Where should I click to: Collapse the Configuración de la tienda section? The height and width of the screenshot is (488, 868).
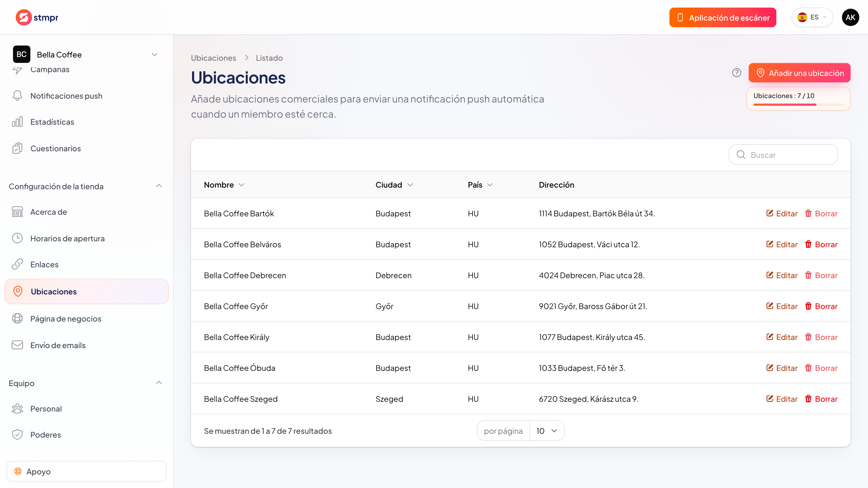tap(159, 186)
